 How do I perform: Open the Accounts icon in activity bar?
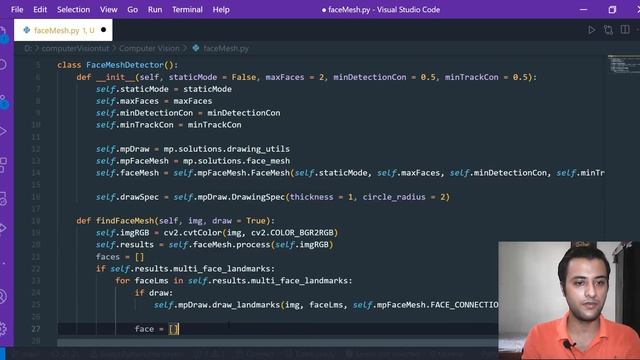(x=4, y=297)
